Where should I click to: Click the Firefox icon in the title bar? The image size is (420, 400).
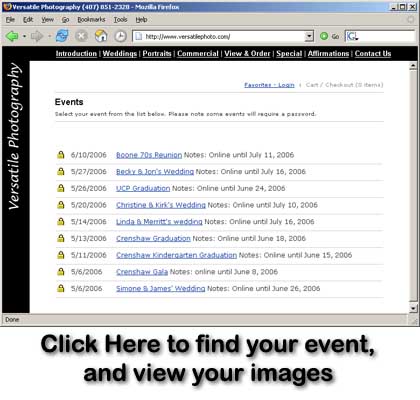(x=7, y=7)
